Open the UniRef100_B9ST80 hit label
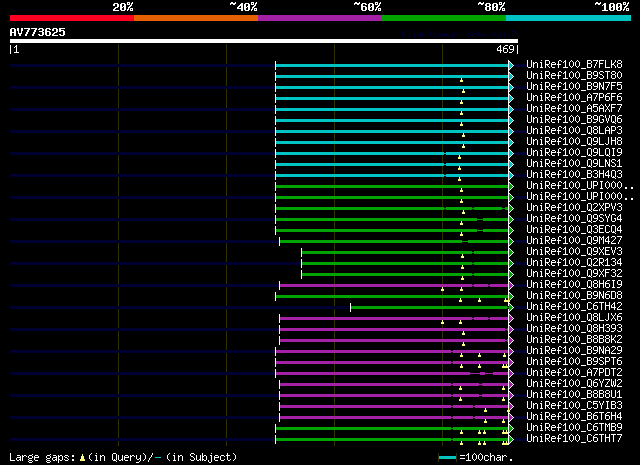The width and height of the screenshot is (640, 465). [x=574, y=76]
